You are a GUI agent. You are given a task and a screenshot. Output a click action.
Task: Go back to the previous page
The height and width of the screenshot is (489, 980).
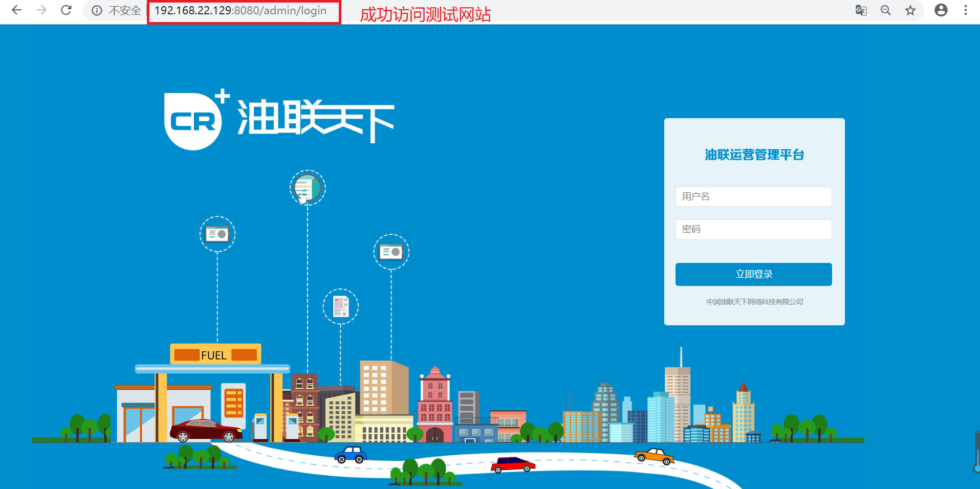click(x=17, y=10)
